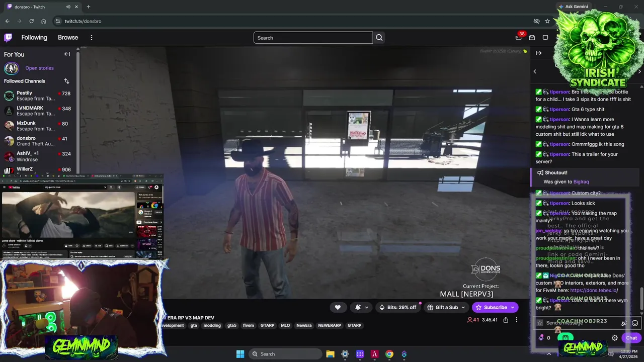Image resolution: width=644 pixels, height=362 pixels.
Task: Open the more options menu beside Browse
Action: click(91, 38)
